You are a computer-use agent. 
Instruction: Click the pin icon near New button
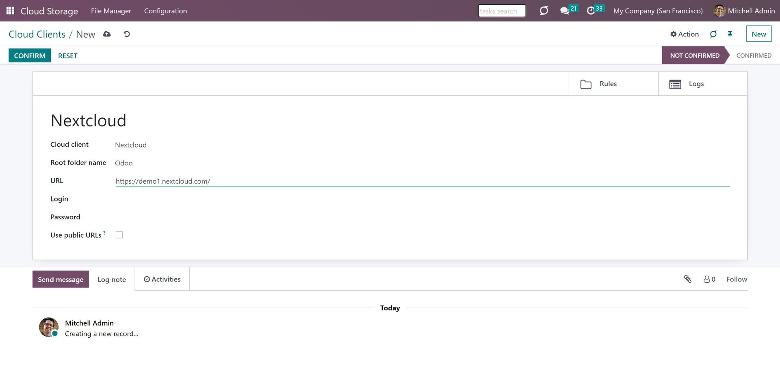click(x=730, y=34)
